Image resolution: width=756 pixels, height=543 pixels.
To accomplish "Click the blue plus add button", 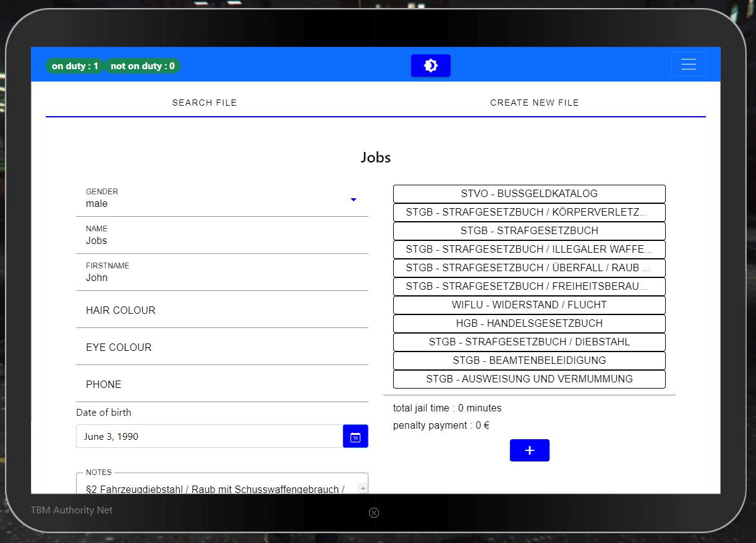I will 530,450.
